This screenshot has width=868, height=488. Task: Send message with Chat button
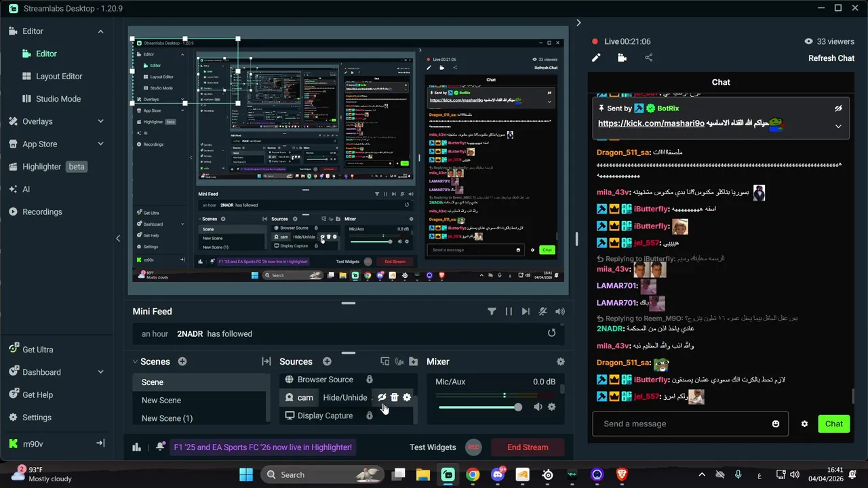[x=834, y=424]
